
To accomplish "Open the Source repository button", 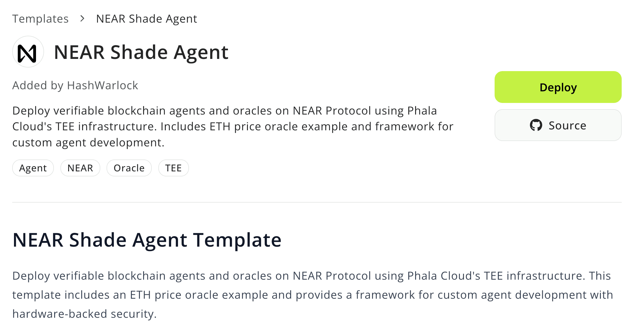I will [558, 125].
